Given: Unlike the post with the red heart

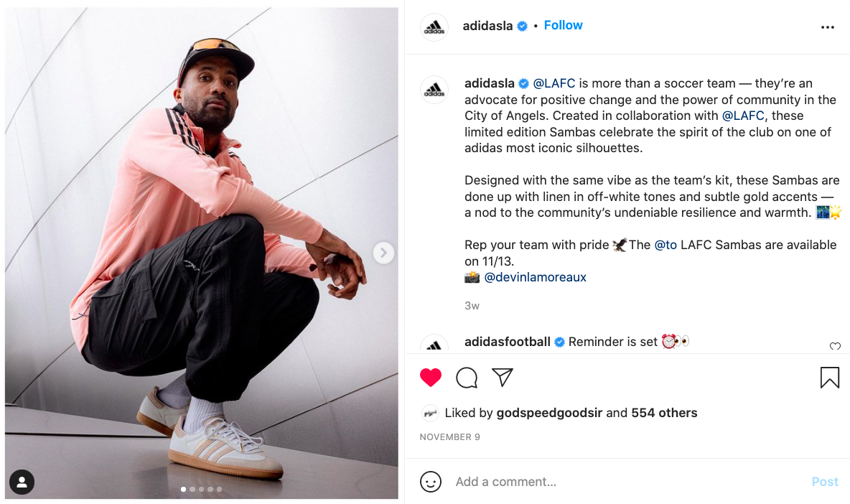Looking at the screenshot, I should (431, 378).
